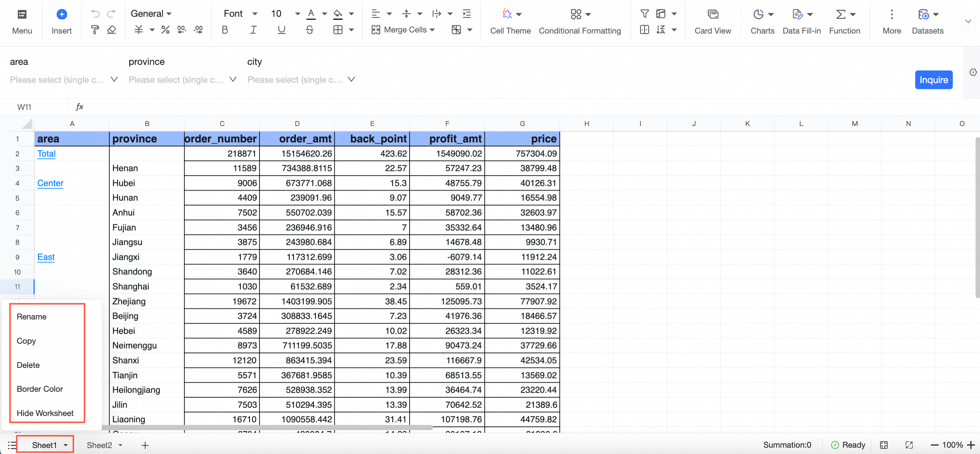The width and height of the screenshot is (980, 454).
Task: Toggle italic formatting
Action: tap(253, 30)
